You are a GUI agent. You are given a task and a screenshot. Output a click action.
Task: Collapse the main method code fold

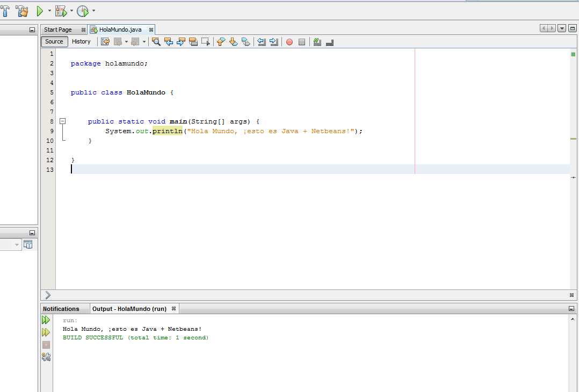[62, 121]
